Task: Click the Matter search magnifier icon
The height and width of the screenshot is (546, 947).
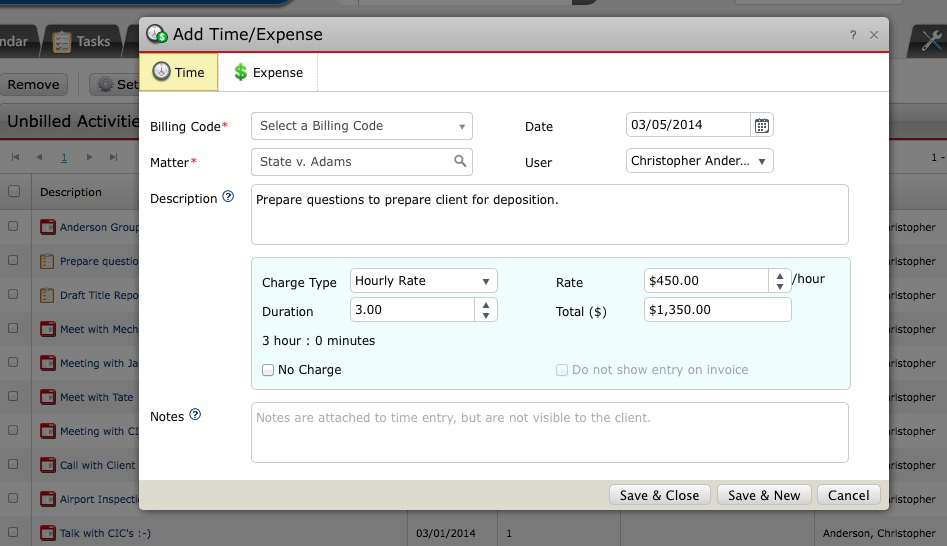Action: [x=460, y=161]
